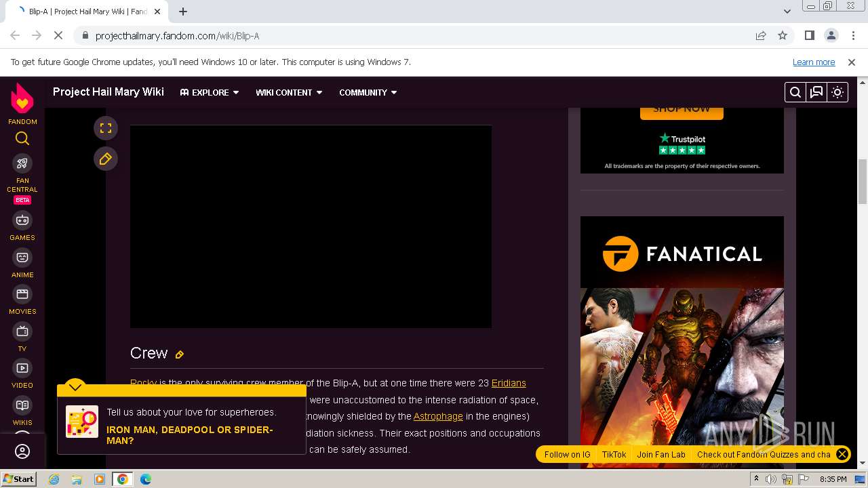The height and width of the screenshot is (488, 868).
Task: Expand the WIKI CONTENT menu
Action: [289, 92]
